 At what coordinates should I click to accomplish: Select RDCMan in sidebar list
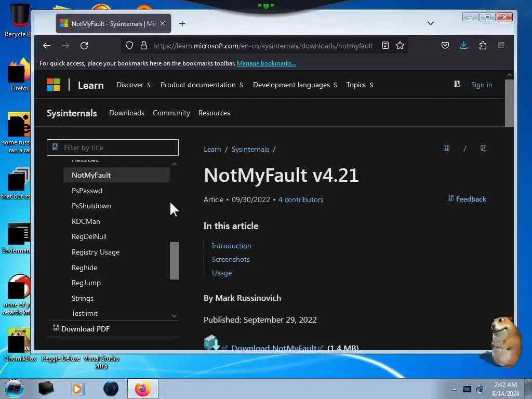click(86, 221)
